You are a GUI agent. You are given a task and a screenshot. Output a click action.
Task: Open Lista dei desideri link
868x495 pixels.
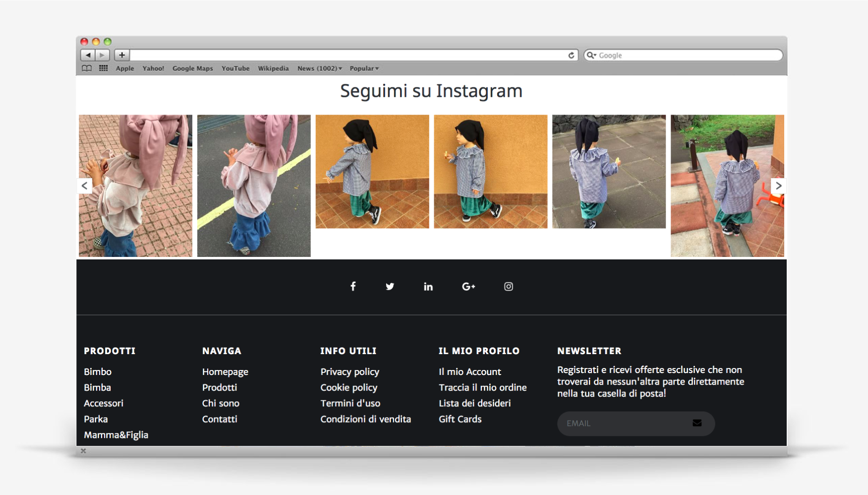click(474, 403)
